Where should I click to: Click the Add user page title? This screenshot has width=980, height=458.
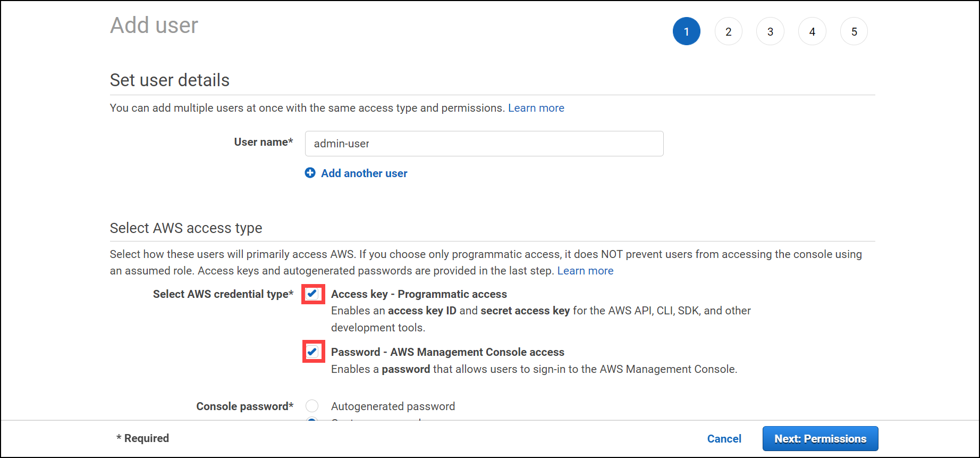[154, 26]
